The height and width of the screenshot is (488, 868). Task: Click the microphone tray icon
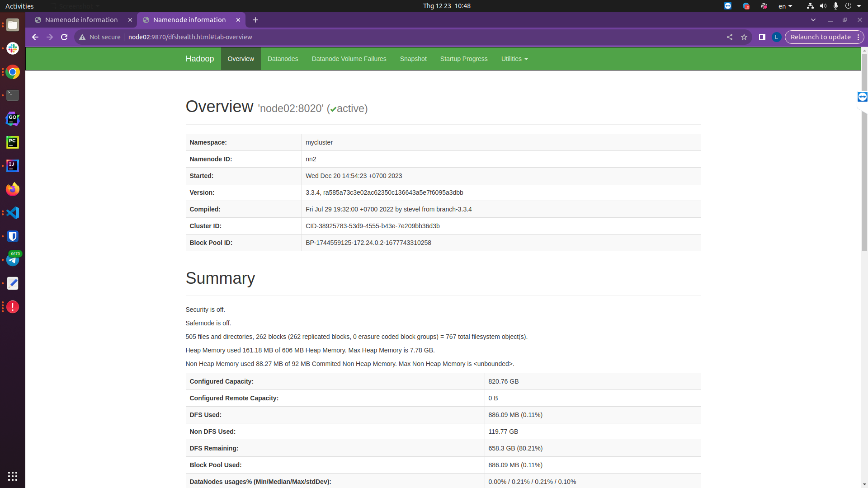coord(835,6)
